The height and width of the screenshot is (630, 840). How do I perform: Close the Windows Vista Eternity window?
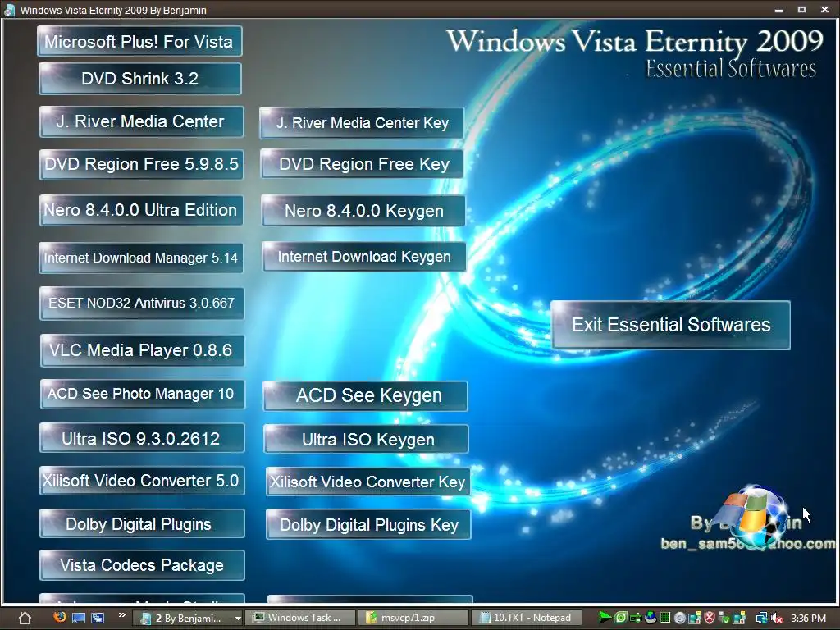click(825, 10)
